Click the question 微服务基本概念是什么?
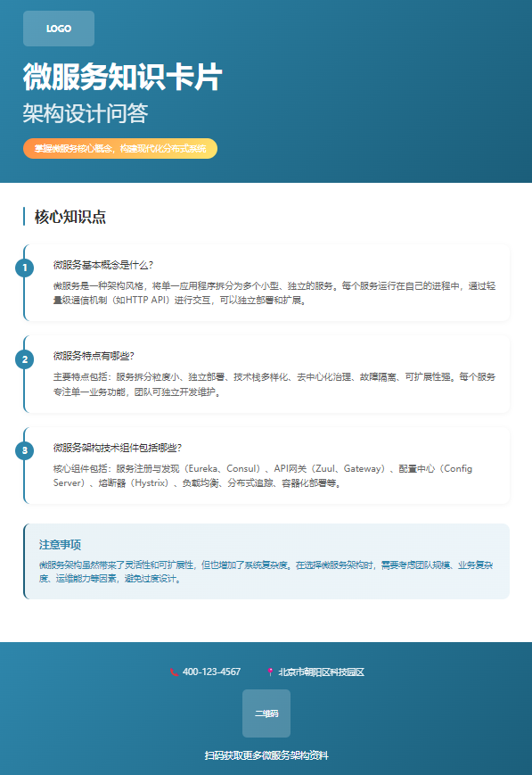This screenshot has height=775, width=532. coord(103,265)
